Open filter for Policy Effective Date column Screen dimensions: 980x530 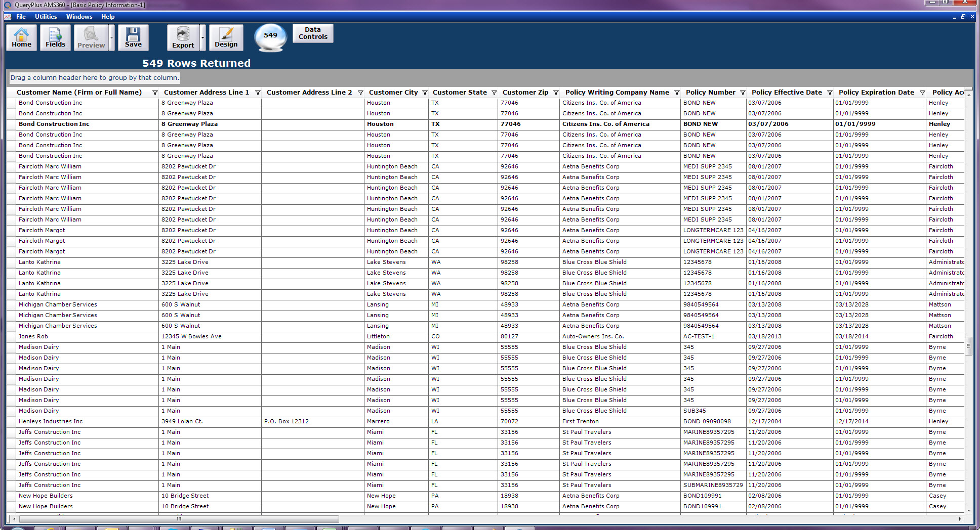tap(830, 93)
